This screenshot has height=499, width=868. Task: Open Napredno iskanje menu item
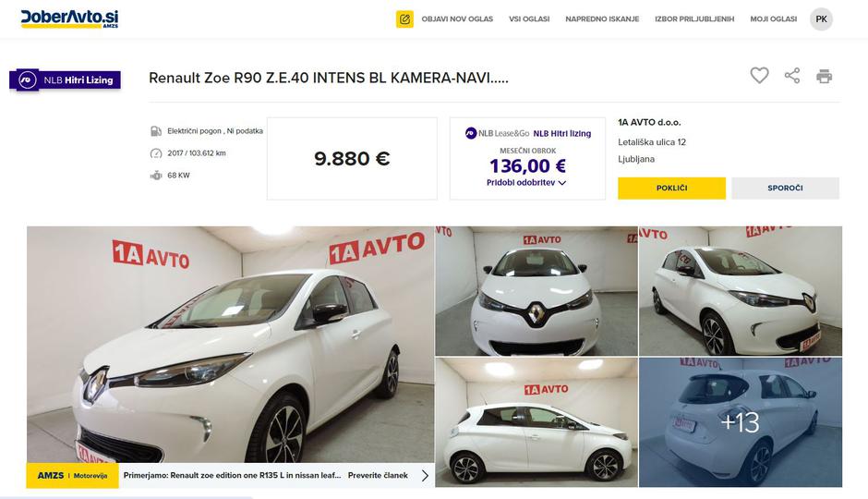pyautogui.click(x=602, y=18)
